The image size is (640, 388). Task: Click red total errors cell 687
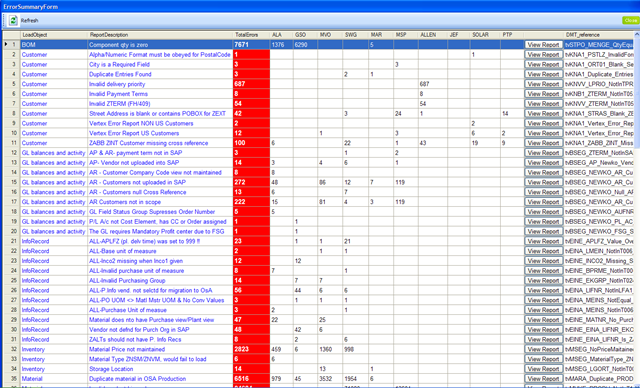(251, 84)
